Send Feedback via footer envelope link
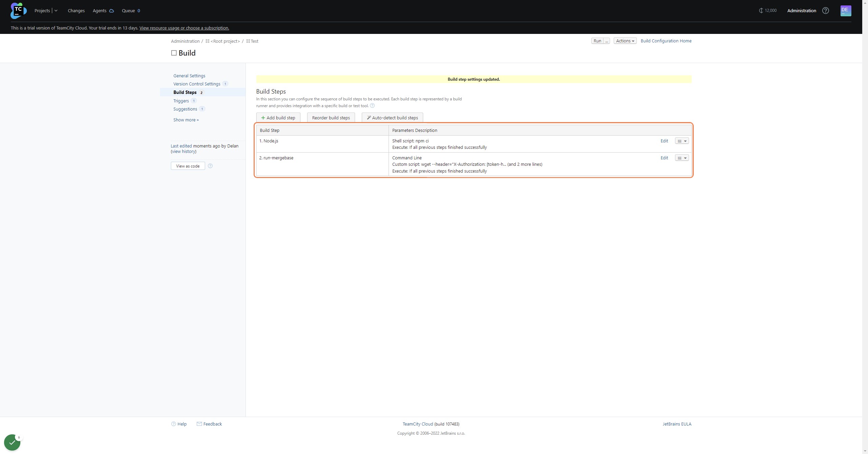The width and height of the screenshot is (868, 454). pyautogui.click(x=209, y=424)
